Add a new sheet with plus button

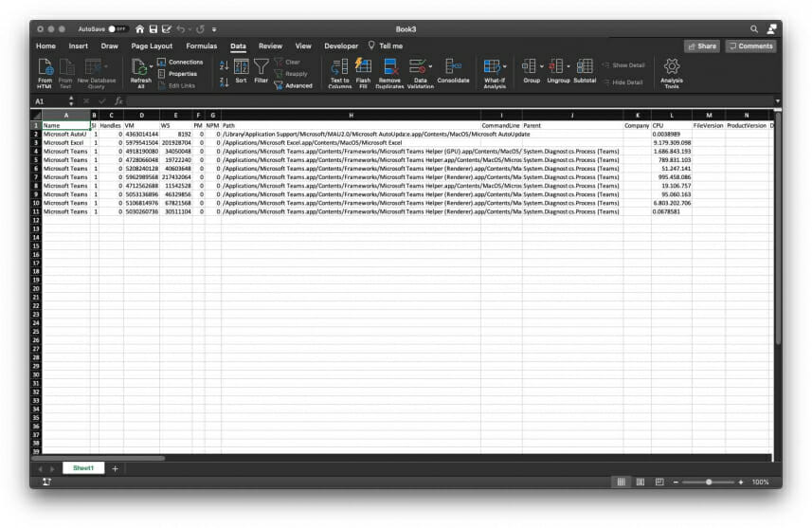(x=115, y=468)
